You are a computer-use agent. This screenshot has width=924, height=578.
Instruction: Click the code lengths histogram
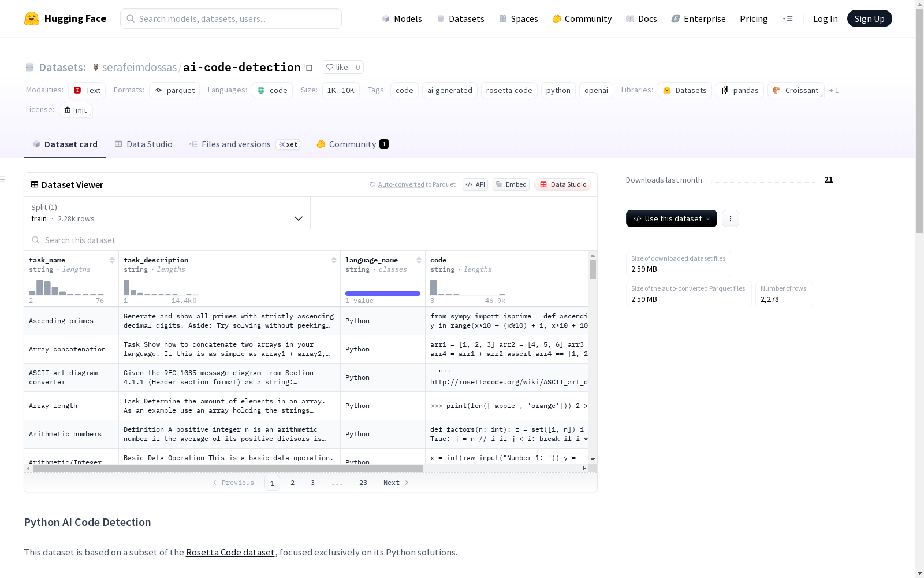(468, 287)
